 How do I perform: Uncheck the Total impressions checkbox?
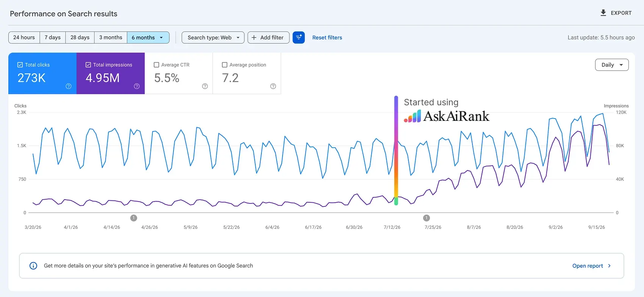click(88, 65)
